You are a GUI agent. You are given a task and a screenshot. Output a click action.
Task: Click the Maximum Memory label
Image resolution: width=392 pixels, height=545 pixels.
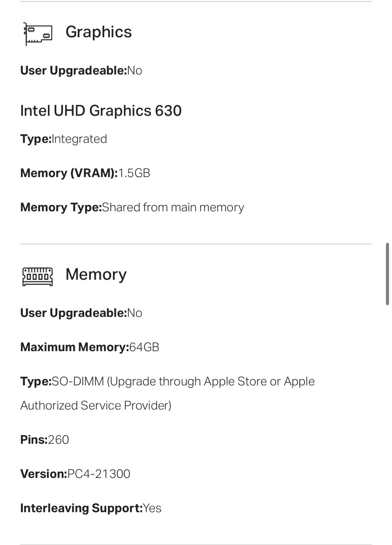coord(75,347)
